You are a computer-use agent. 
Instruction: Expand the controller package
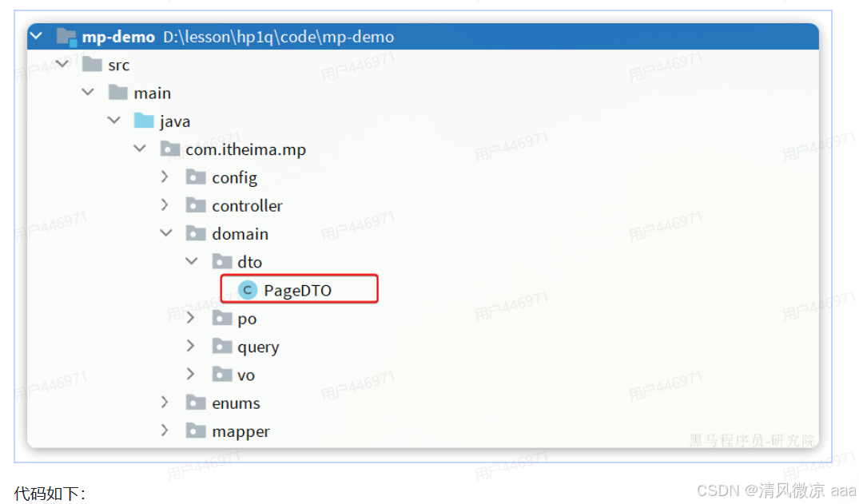point(165,205)
